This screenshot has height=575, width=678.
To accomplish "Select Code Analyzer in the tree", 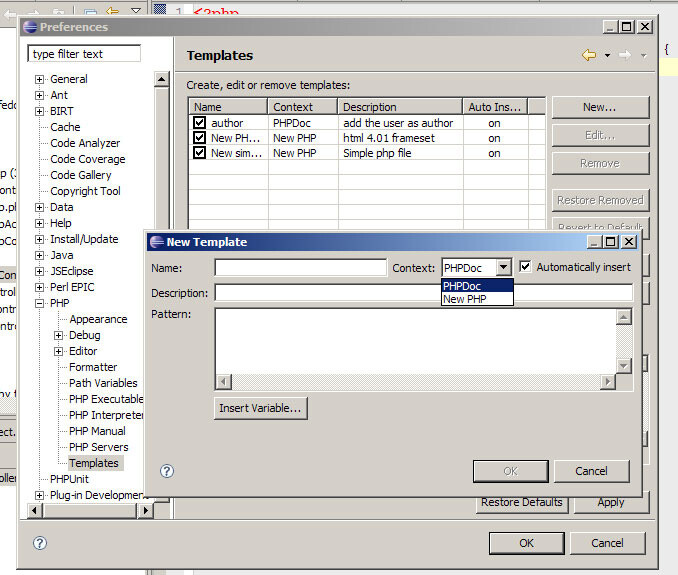I will 85,143.
